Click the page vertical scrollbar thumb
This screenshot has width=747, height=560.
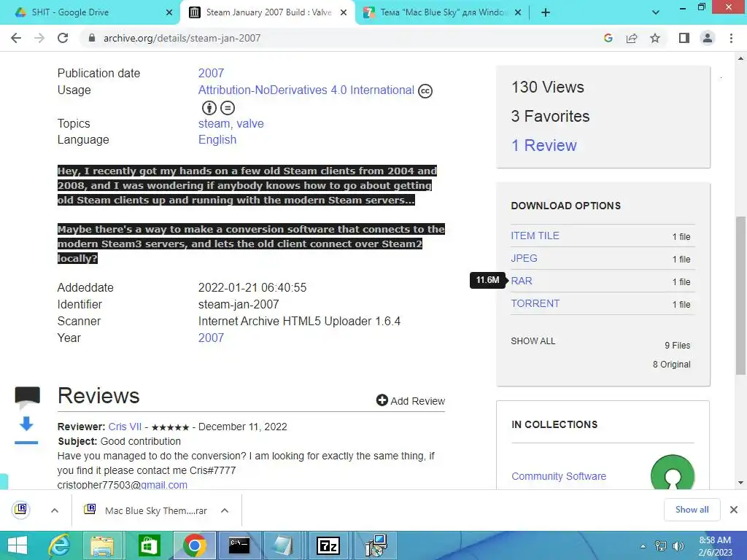tap(741, 295)
